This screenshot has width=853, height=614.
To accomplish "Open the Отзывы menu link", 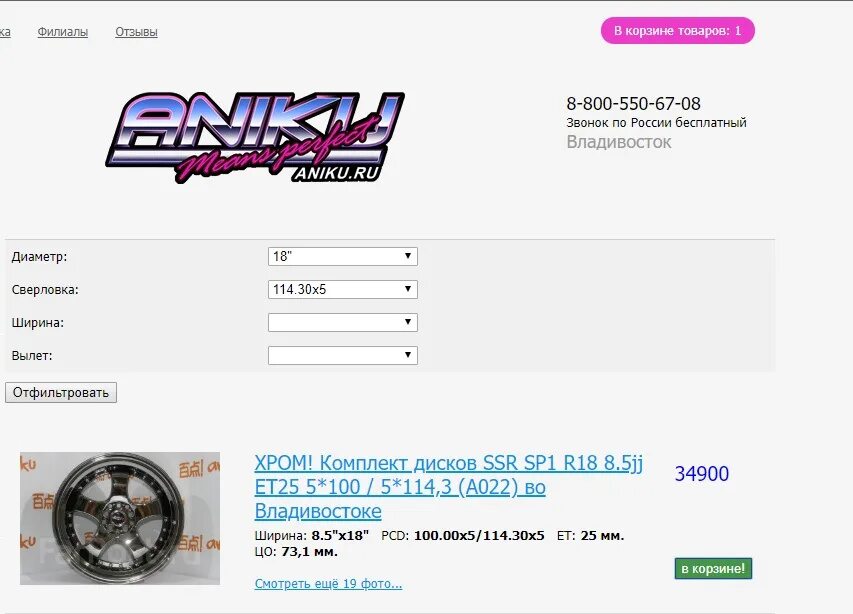I will (x=137, y=32).
